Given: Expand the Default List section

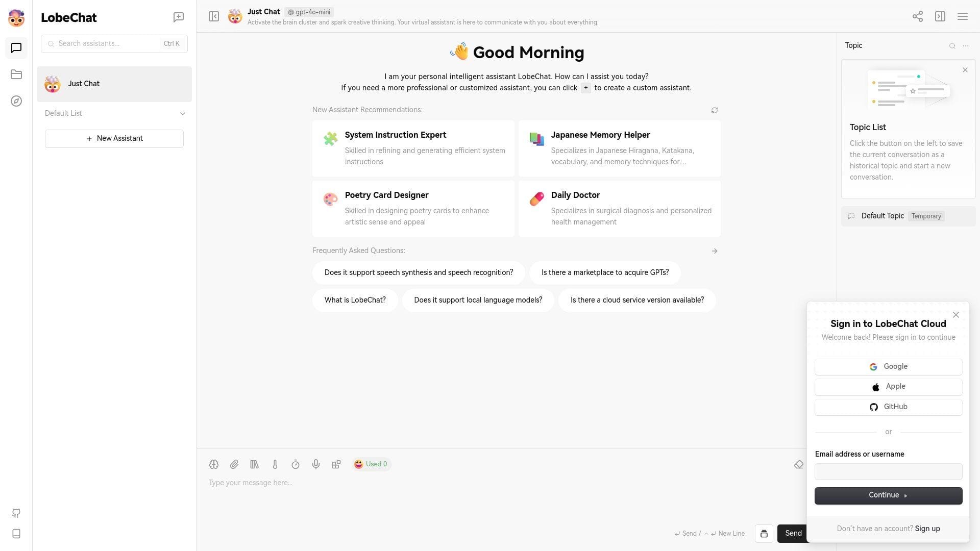Looking at the screenshot, I should click(x=182, y=113).
